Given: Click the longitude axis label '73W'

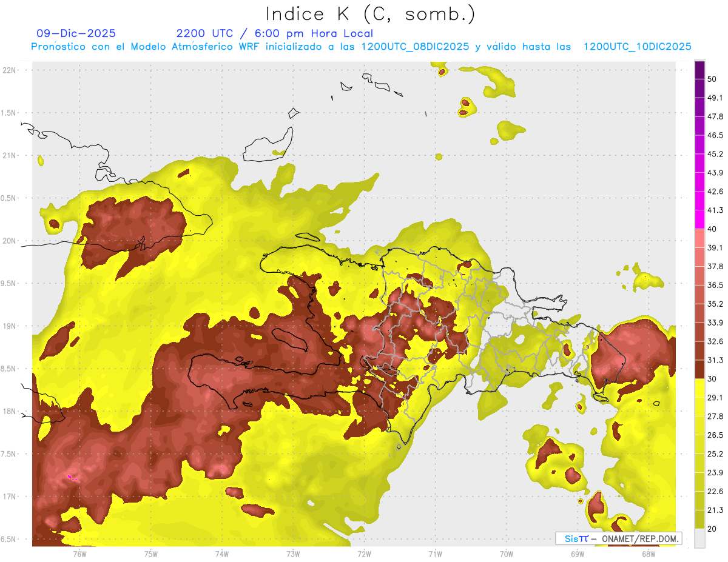Looking at the screenshot, I should tap(293, 554).
